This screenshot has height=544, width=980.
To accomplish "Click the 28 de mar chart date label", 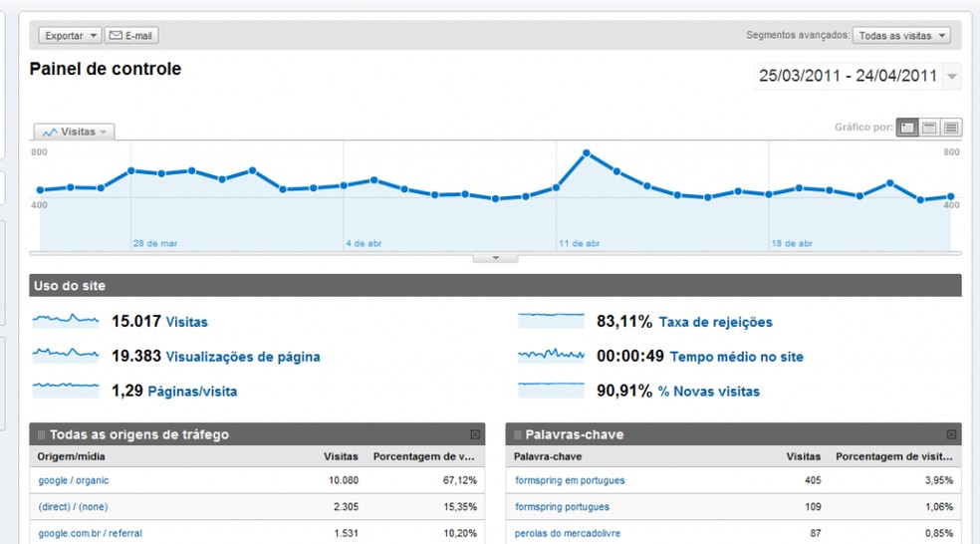I will (x=155, y=243).
